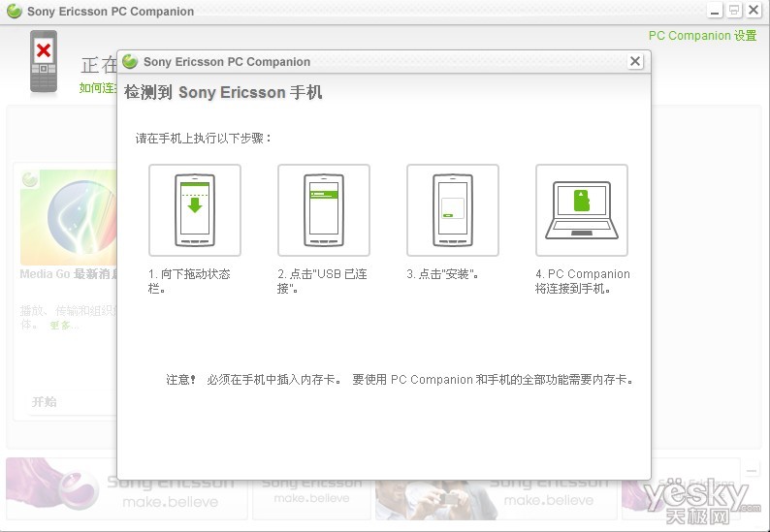Click the main window Sony Ericsson logo

(15, 11)
